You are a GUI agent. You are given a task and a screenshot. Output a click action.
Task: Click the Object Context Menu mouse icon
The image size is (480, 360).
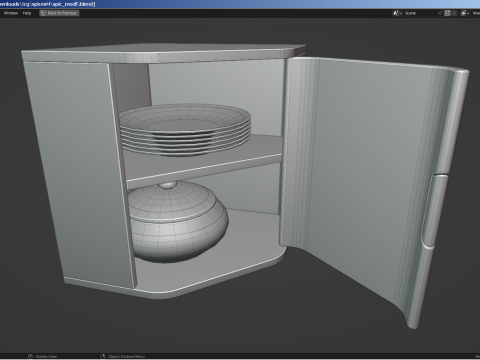[103, 356]
